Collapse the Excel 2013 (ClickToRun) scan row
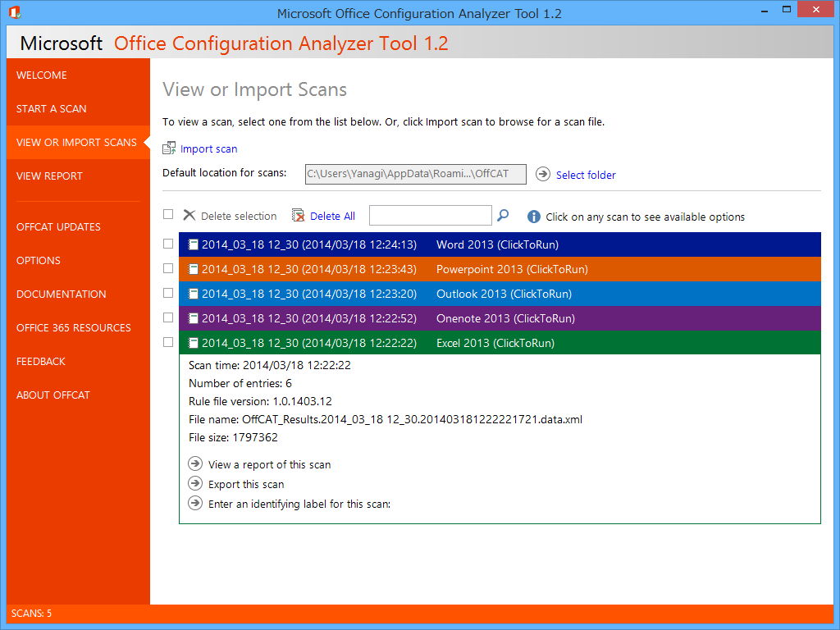 coord(500,343)
